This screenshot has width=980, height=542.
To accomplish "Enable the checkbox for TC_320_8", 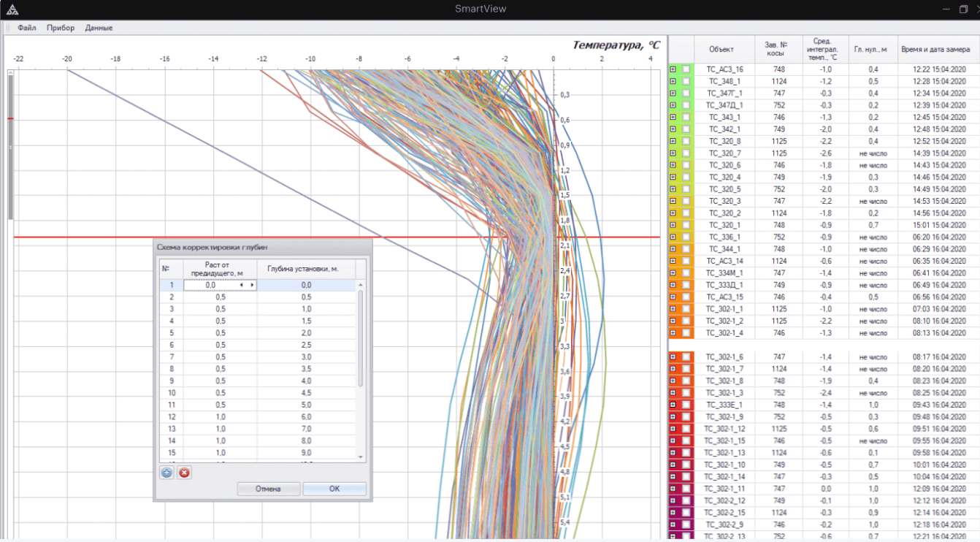I will 686,141.
